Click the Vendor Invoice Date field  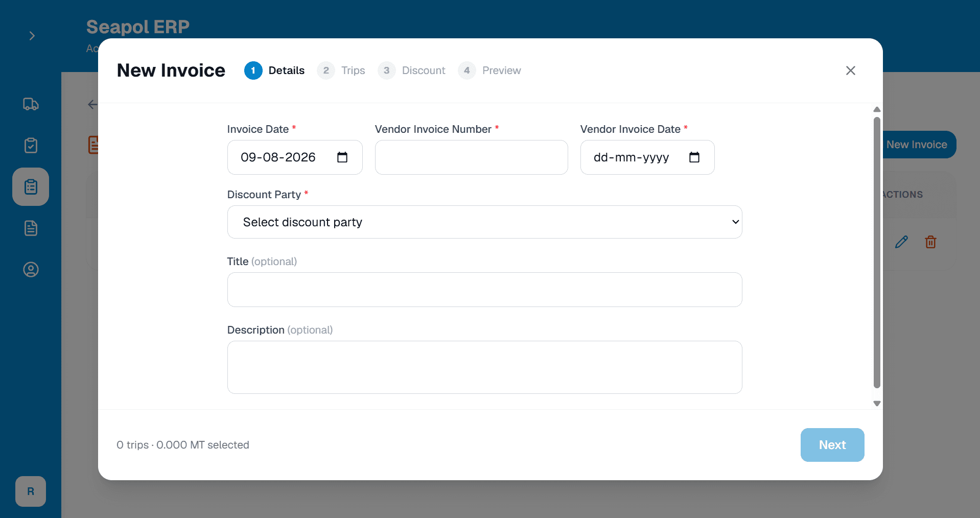tap(647, 157)
